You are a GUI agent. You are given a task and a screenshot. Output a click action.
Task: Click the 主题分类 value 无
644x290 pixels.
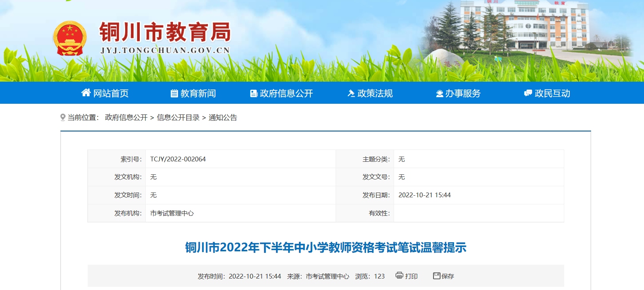pos(402,159)
